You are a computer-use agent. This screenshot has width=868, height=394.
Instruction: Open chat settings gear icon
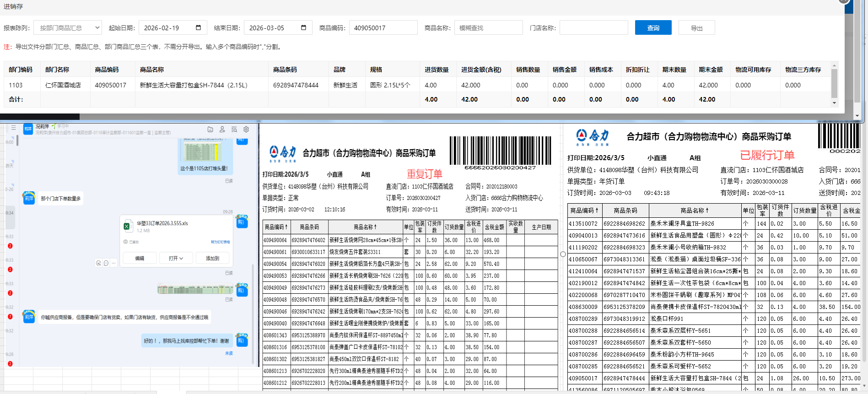(x=246, y=130)
